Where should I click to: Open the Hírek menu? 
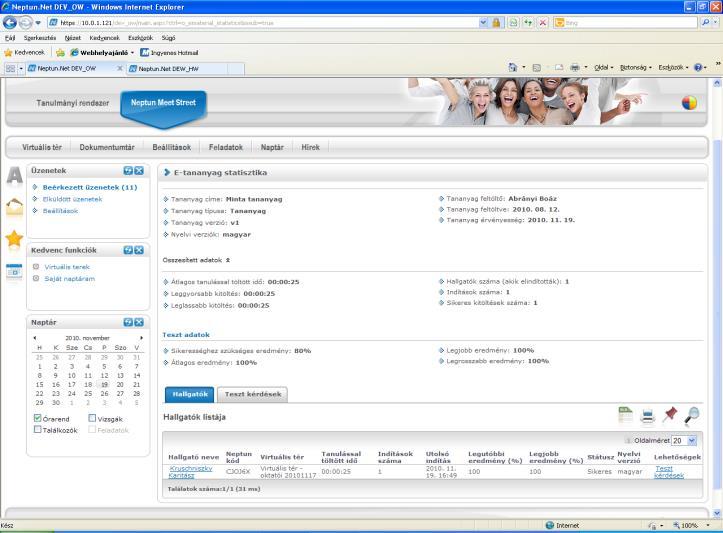(x=310, y=147)
